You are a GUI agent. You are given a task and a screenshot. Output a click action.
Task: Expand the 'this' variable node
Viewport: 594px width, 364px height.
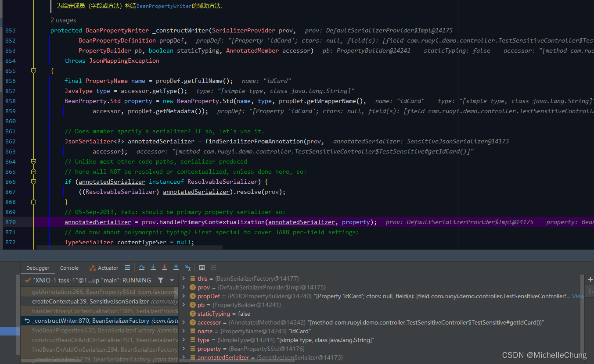[x=184, y=278]
